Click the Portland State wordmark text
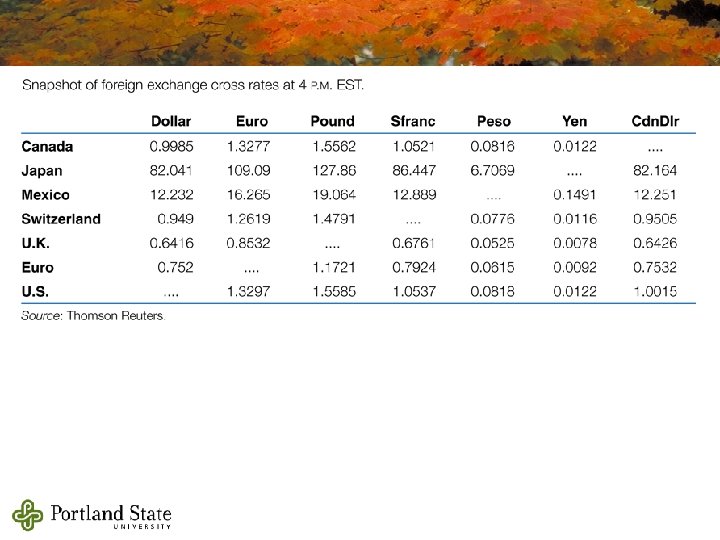This screenshot has height=540, width=720. coord(111,512)
